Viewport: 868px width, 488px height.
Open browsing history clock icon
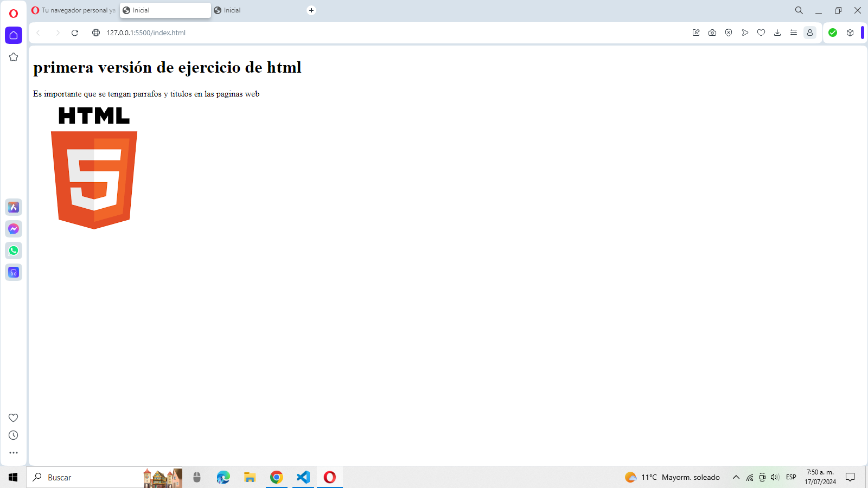point(14,435)
